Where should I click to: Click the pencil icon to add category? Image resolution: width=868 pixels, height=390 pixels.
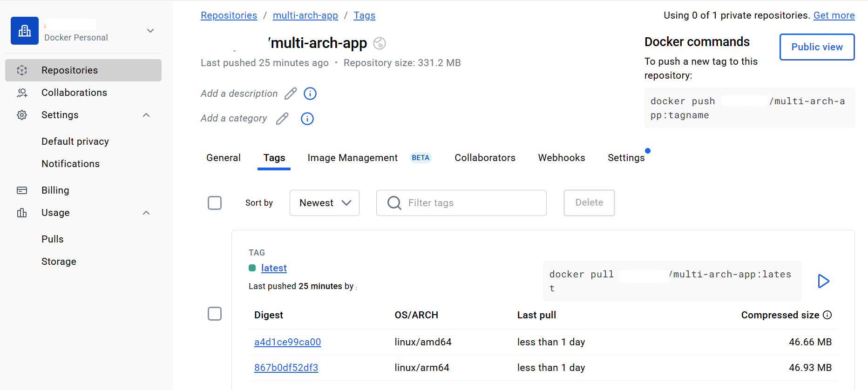click(282, 119)
